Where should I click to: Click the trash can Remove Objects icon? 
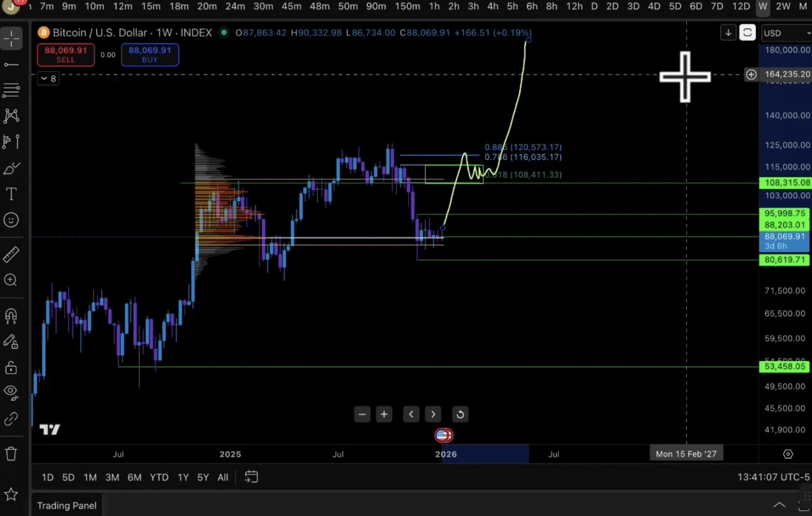coord(11,454)
